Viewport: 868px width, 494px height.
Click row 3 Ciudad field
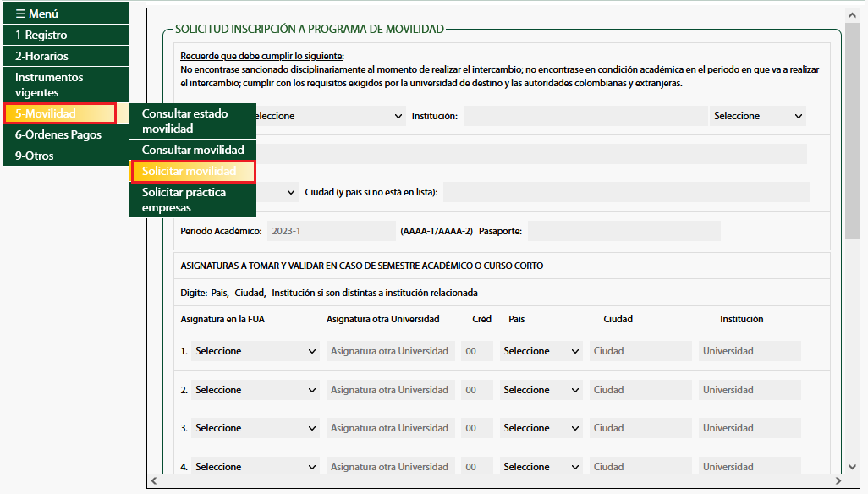click(640, 428)
